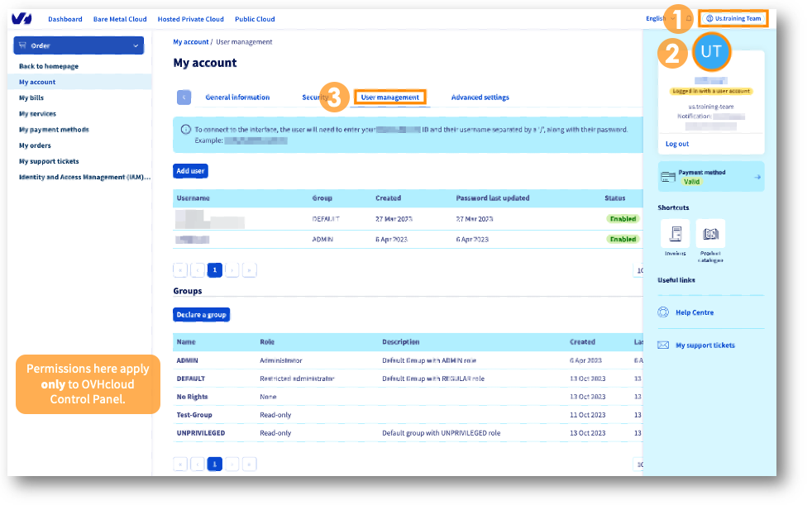Open Hosted Private Cloud section
Viewport: 812px width, 505px height.
(x=190, y=19)
